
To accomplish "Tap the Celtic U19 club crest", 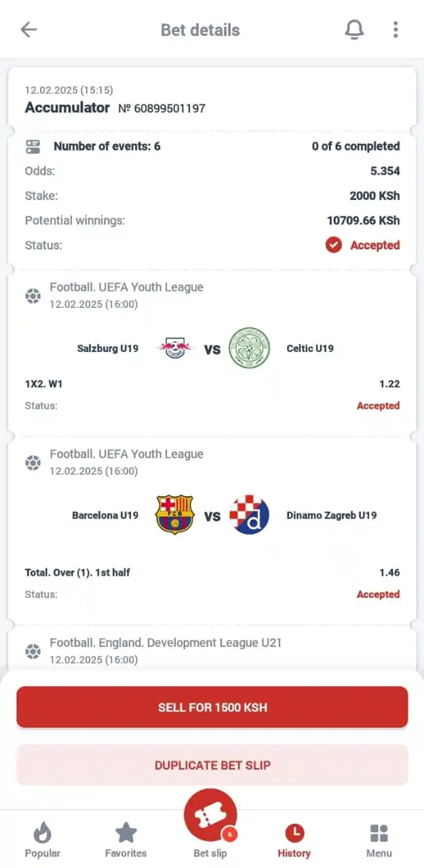I will 250,349.
